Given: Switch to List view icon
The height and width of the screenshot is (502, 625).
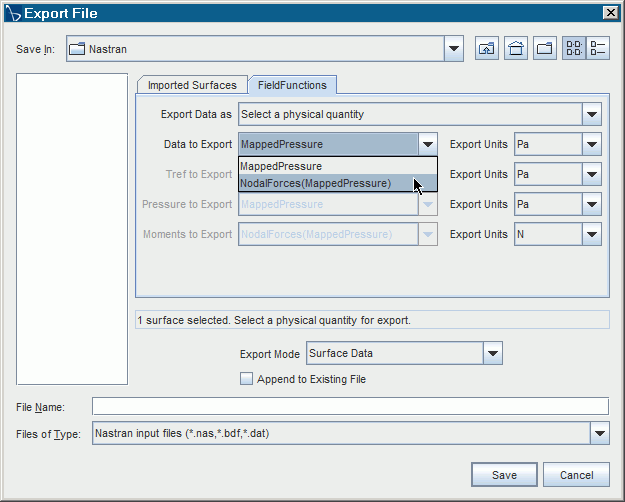Looking at the screenshot, I should (x=574, y=48).
